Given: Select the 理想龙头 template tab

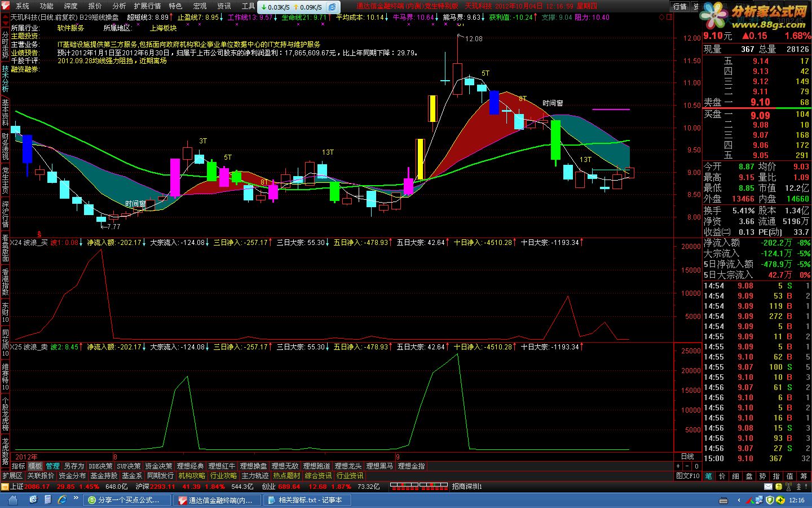Looking at the screenshot, I should 348,466.
